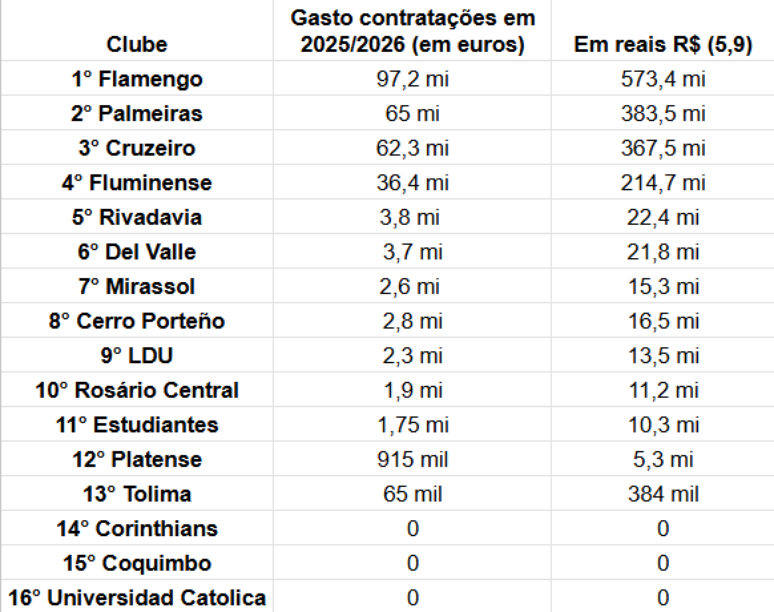774x612 pixels.
Task: Click the 10° Rosário Central cell
Action: [x=137, y=389]
